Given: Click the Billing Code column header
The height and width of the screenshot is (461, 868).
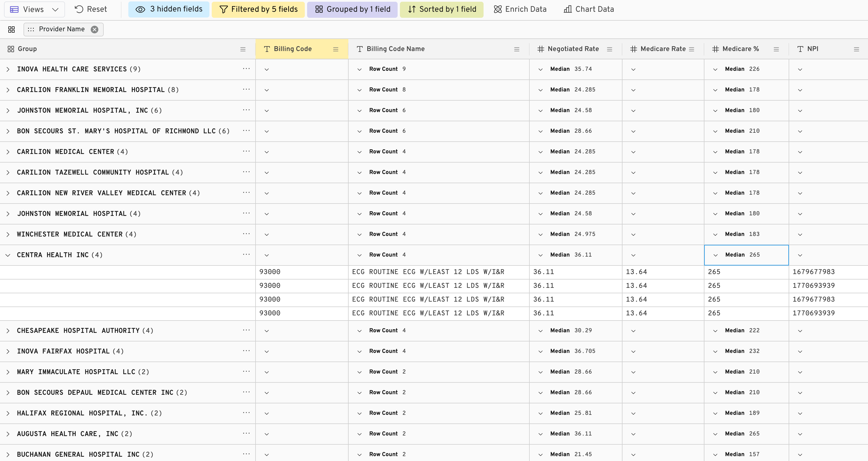Looking at the screenshot, I should (302, 49).
